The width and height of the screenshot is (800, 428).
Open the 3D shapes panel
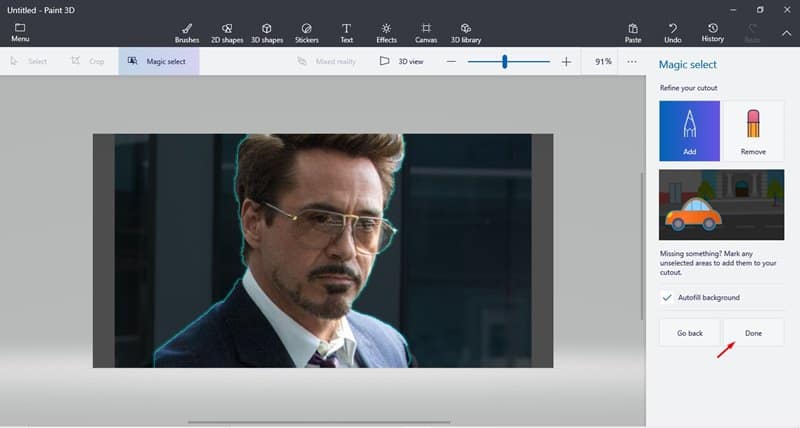coord(267,33)
